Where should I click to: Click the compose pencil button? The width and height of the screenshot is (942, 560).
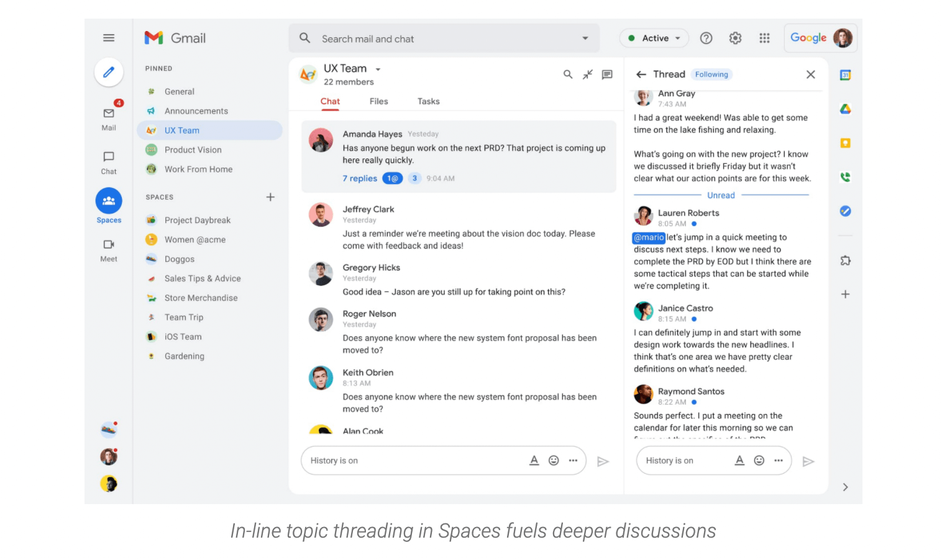[109, 72]
